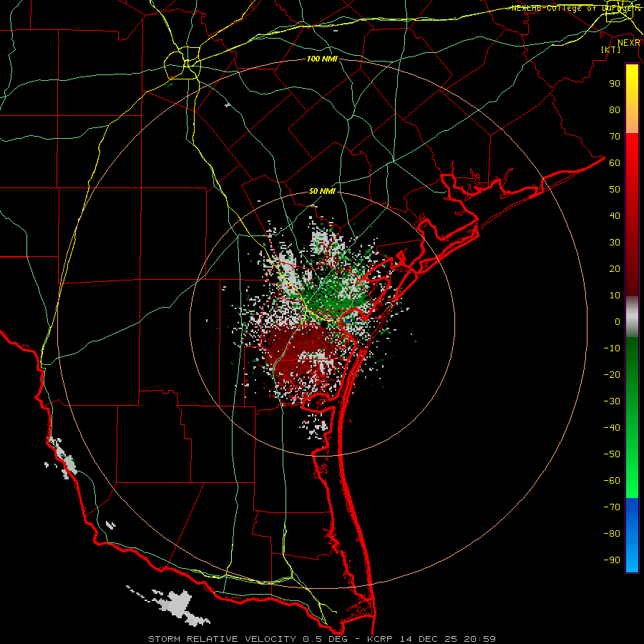Click the "0.5 DEG" elevation text
The image size is (644, 644).
click(326, 639)
